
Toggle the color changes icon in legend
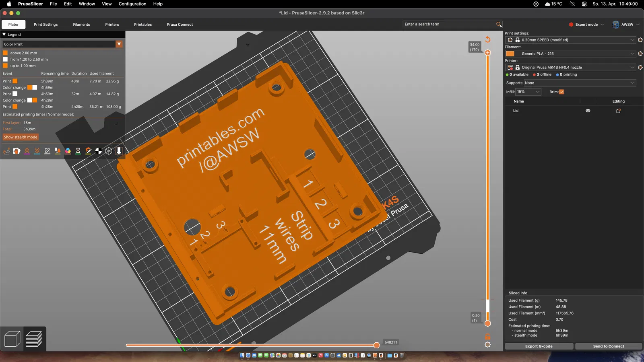click(68, 151)
